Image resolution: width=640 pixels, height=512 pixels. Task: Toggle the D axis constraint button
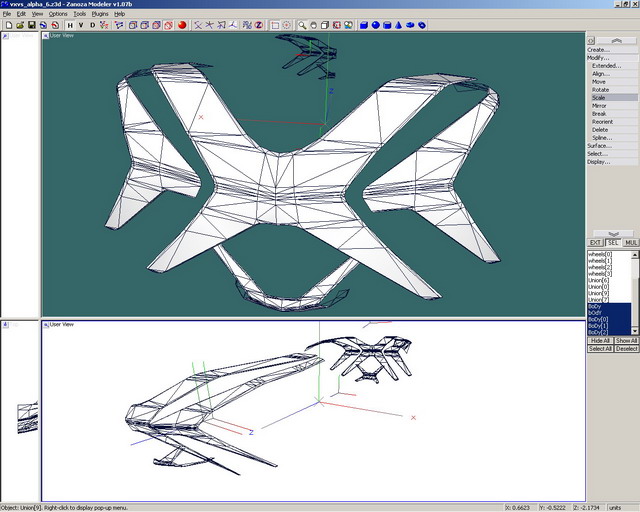click(x=93, y=25)
